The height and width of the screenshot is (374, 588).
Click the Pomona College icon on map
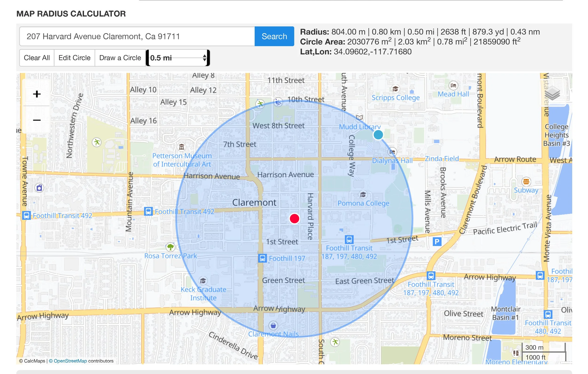coord(363,194)
